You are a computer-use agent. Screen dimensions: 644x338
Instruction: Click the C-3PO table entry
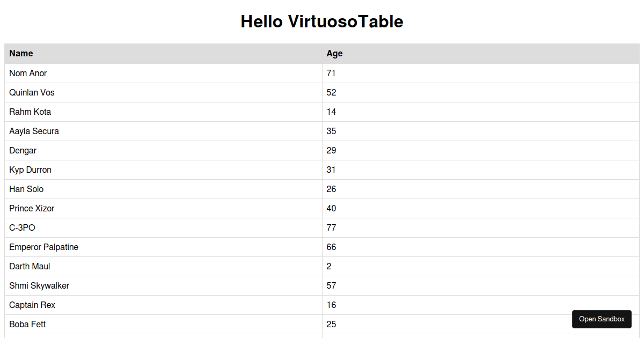(21, 227)
